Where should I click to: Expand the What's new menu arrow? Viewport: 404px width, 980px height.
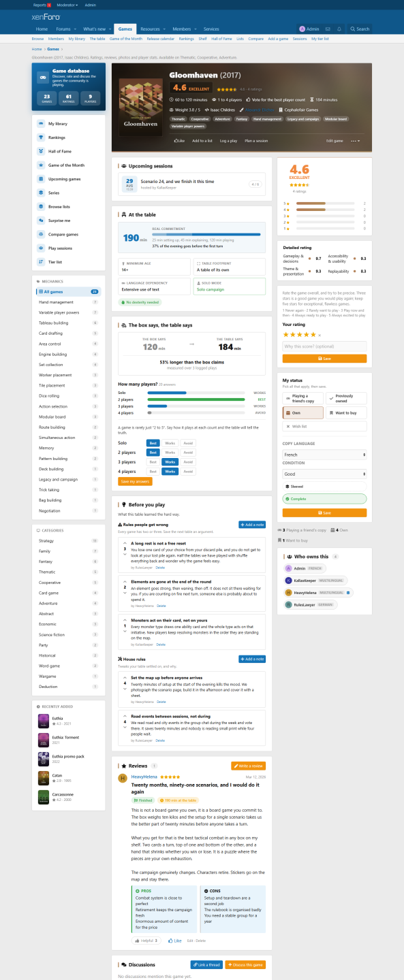tap(108, 29)
